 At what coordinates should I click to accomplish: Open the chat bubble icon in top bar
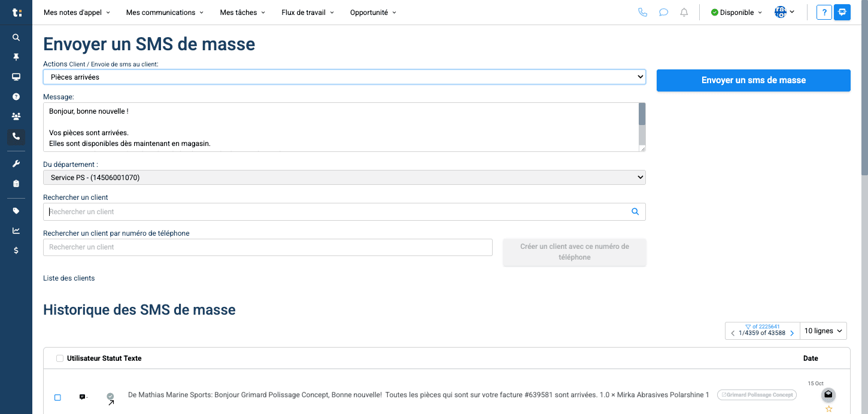[x=663, y=12]
